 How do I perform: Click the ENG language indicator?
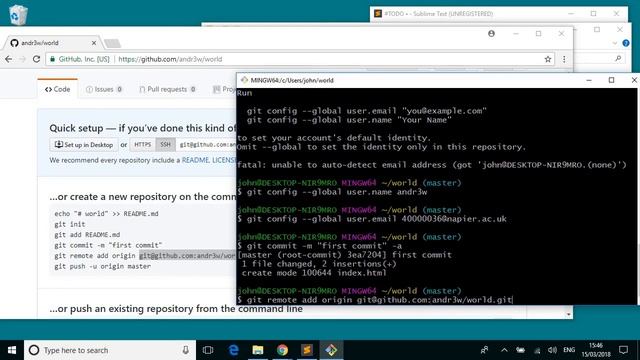click(x=569, y=350)
